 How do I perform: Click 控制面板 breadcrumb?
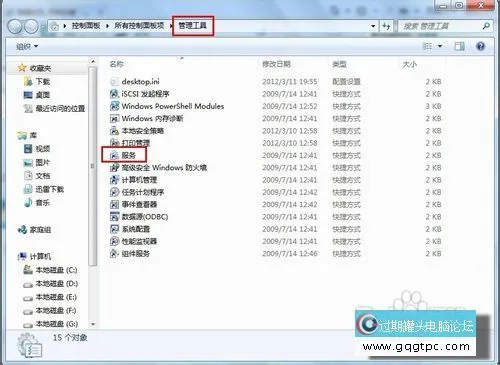pos(86,26)
